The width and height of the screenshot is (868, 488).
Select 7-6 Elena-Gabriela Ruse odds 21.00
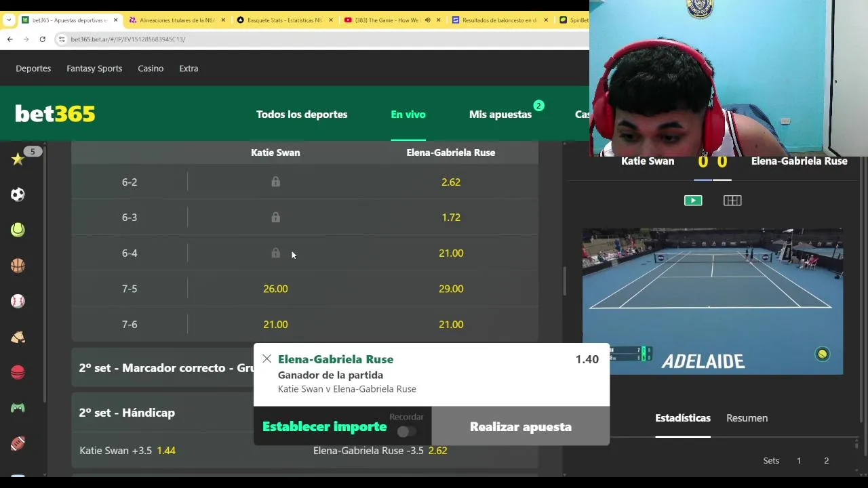[451, 325]
